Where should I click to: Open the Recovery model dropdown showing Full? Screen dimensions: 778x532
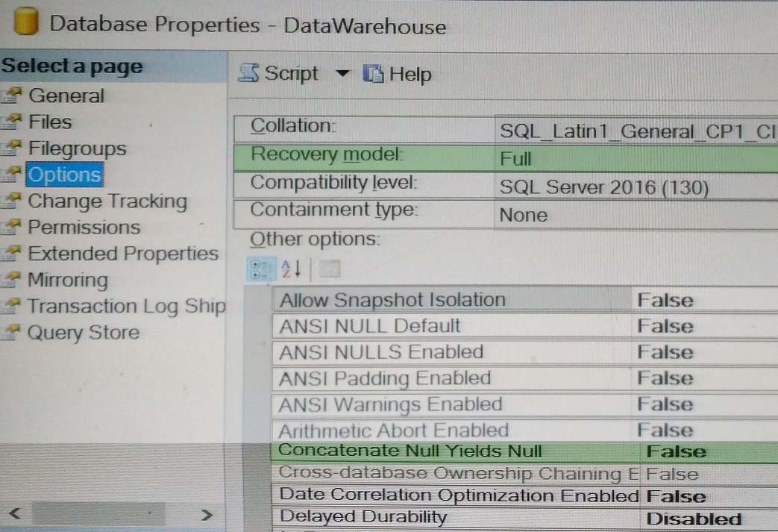[x=636, y=159]
